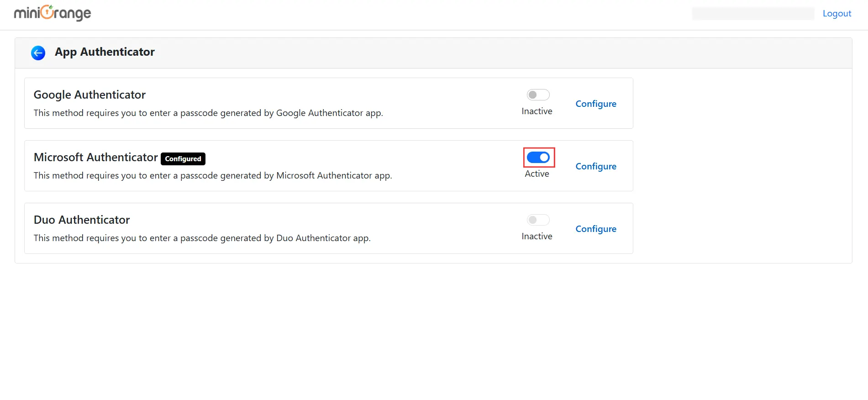
Task: Click the blue back arrow icon
Action: coord(38,53)
